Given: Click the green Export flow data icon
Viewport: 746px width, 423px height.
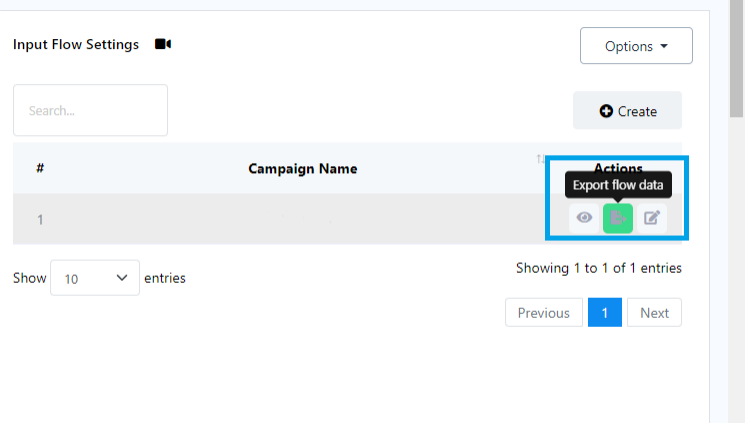Looking at the screenshot, I should (618, 218).
